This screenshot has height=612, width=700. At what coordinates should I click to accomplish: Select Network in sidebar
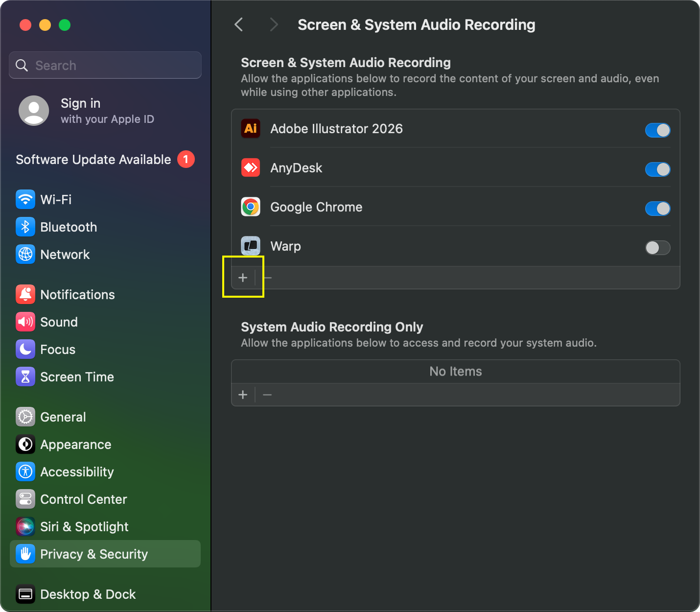pyautogui.click(x=105, y=254)
